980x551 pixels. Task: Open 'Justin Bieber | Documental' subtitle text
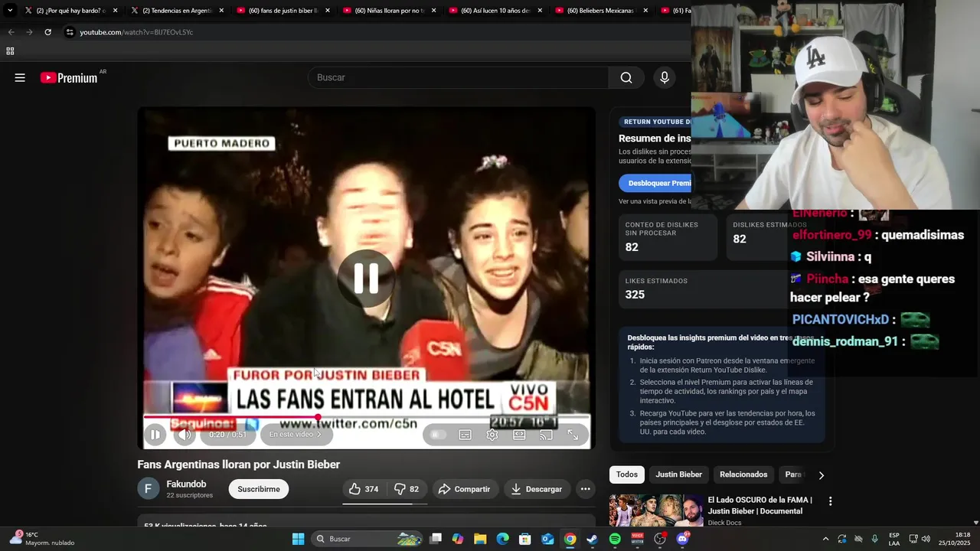754,511
